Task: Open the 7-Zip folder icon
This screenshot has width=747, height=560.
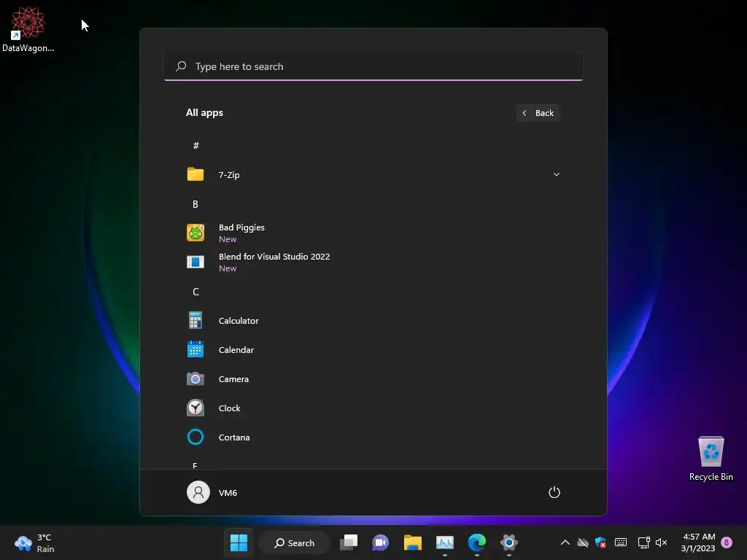Action: click(196, 174)
